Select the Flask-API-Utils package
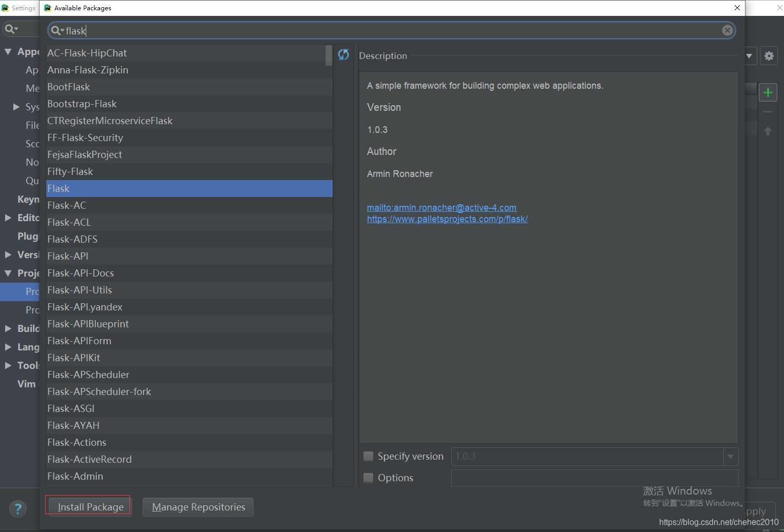The height and width of the screenshot is (532, 784). [189, 290]
